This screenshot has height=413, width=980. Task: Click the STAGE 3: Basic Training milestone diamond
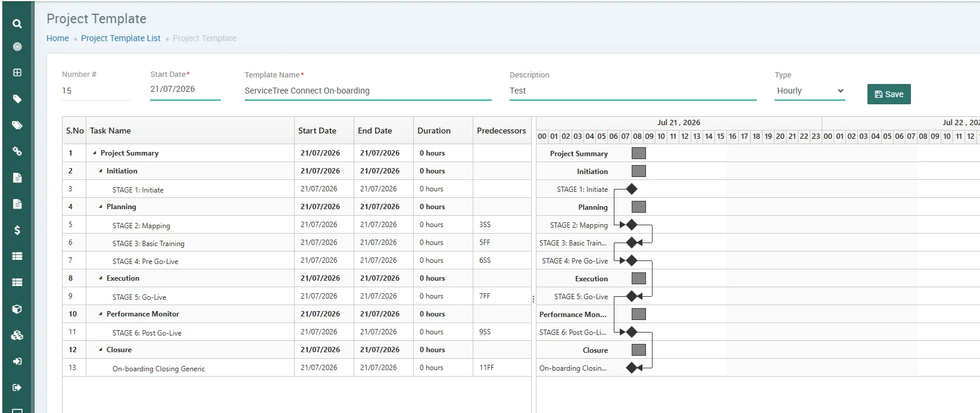click(632, 243)
